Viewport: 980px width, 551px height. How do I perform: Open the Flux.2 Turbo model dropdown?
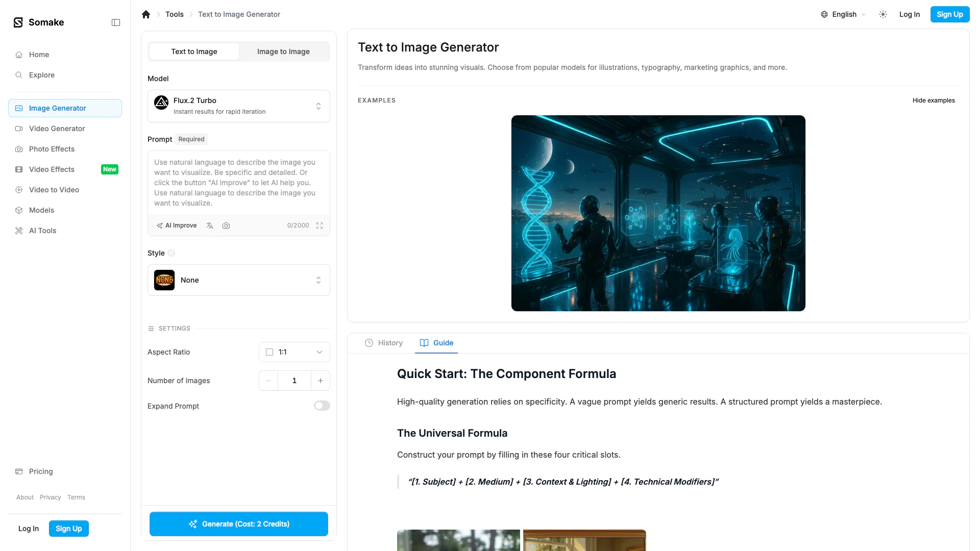pyautogui.click(x=238, y=106)
